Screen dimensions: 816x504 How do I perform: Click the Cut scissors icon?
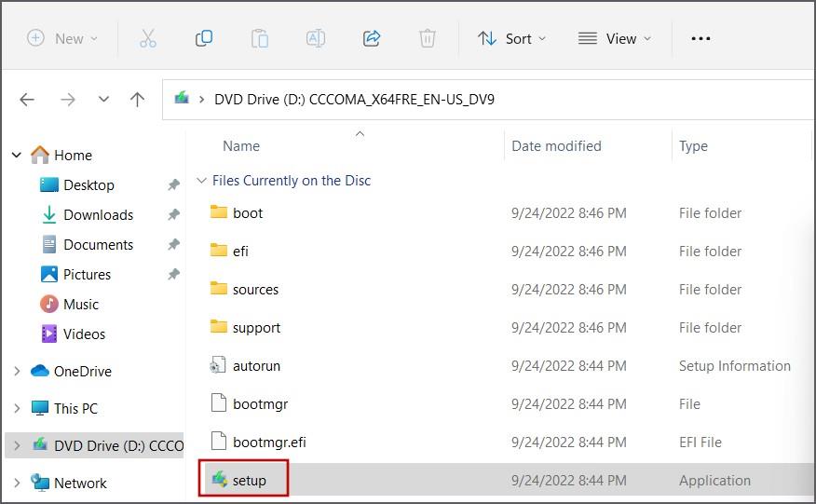click(148, 38)
